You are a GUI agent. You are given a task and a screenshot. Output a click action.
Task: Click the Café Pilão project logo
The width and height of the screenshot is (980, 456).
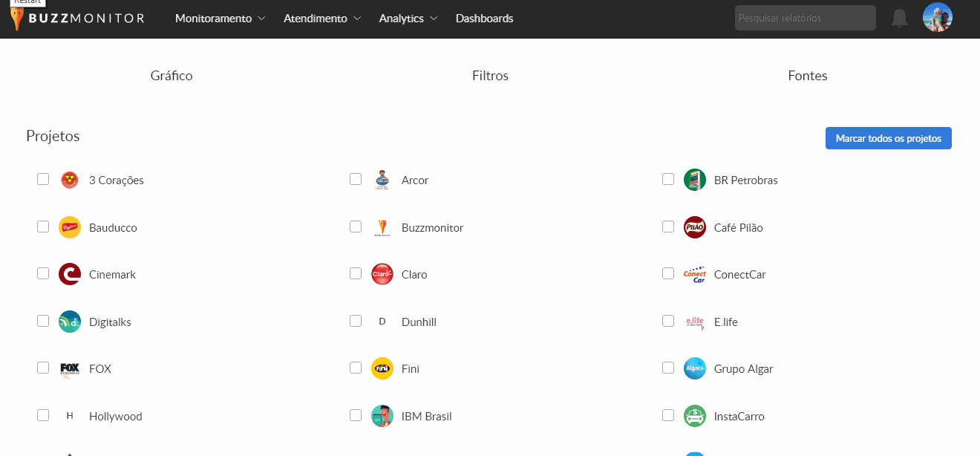click(x=694, y=227)
